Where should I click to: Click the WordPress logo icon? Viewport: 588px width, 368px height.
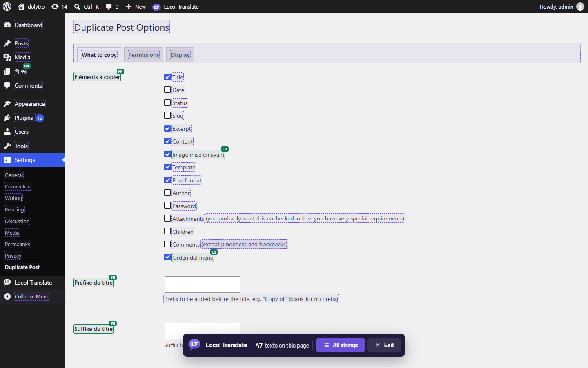[x=7, y=7]
